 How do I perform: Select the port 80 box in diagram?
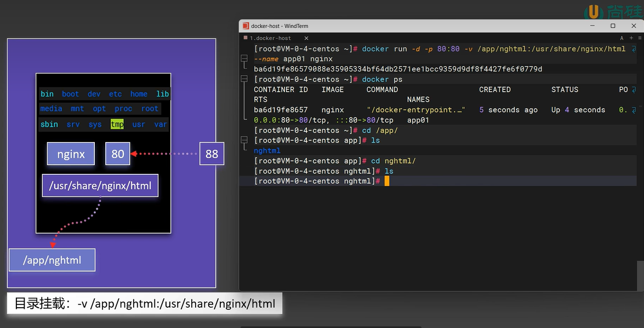[x=117, y=154]
